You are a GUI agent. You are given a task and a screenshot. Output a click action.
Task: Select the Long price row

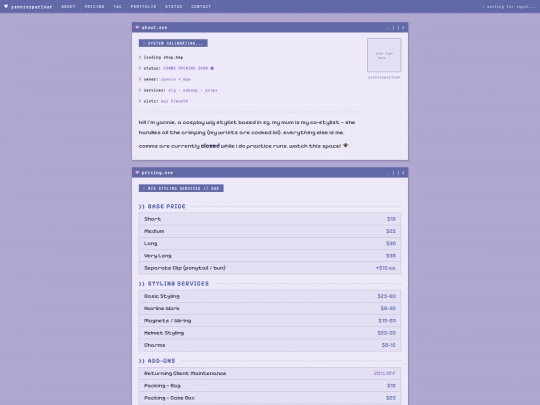[x=270, y=243]
